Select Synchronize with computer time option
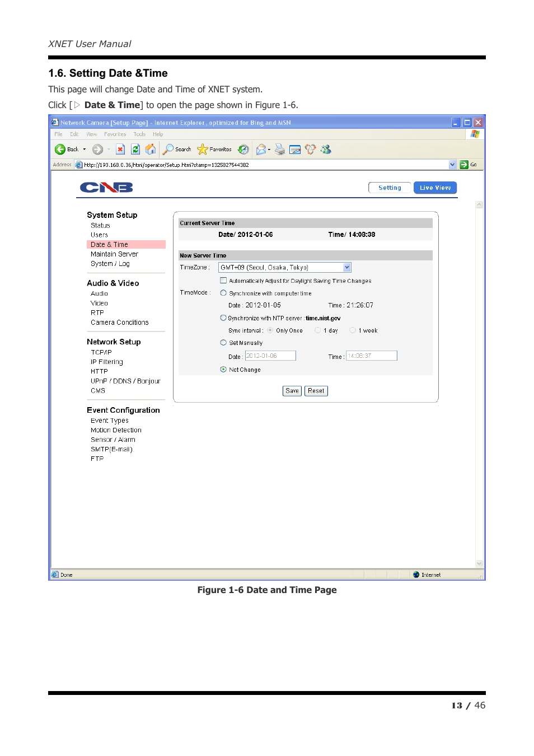 coord(223,293)
